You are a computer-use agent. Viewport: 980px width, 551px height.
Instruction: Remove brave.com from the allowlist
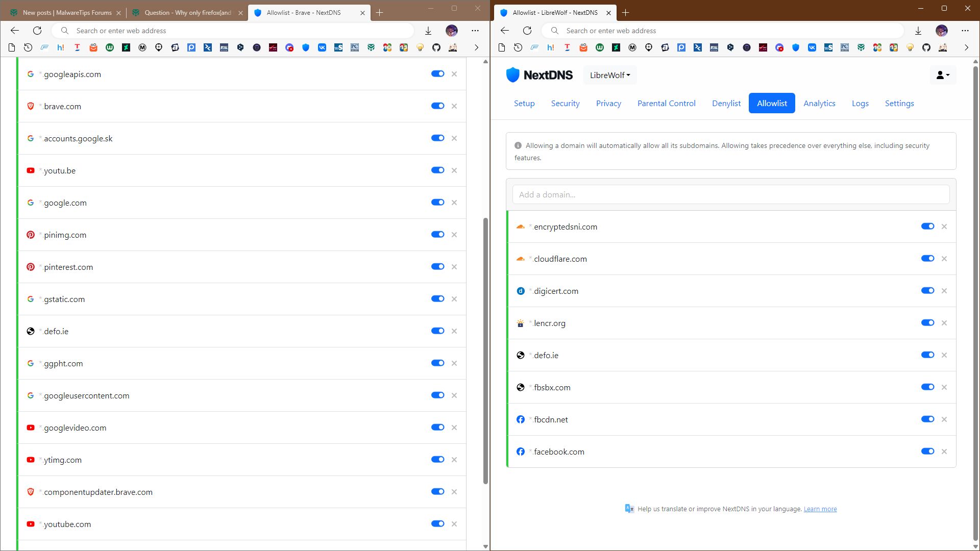pyautogui.click(x=454, y=106)
